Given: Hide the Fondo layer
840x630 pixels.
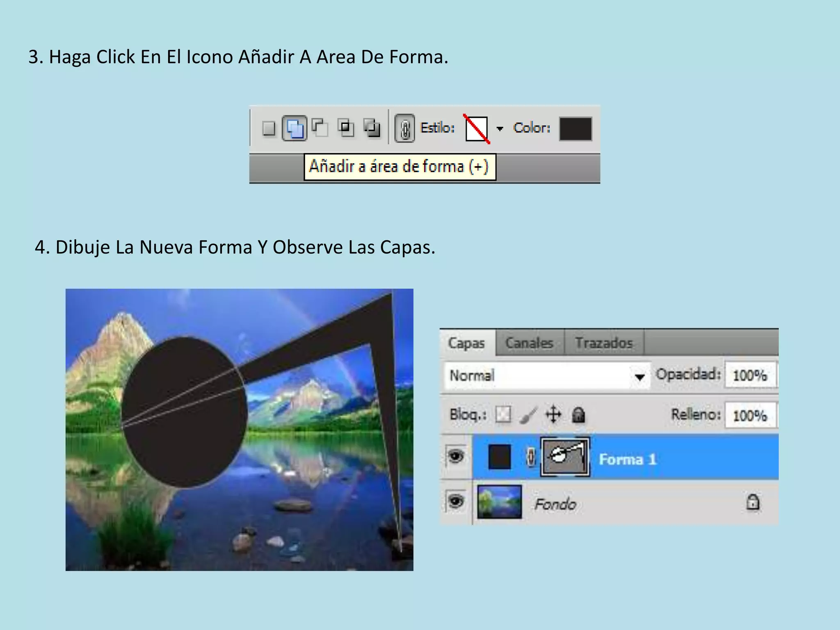Looking at the screenshot, I should tap(456, 501).
